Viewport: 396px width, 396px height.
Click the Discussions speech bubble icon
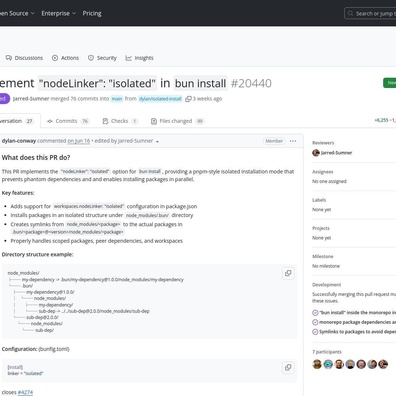click(9, 58)
